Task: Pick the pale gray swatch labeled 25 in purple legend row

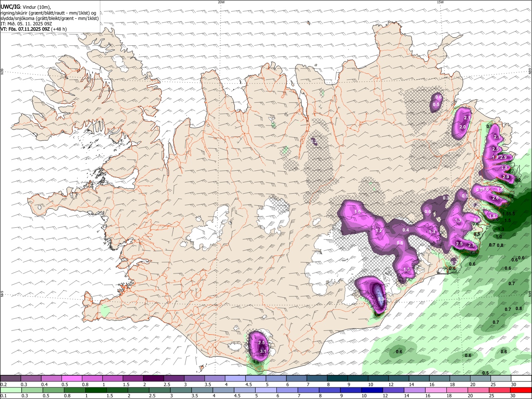Action: [500, 378]
